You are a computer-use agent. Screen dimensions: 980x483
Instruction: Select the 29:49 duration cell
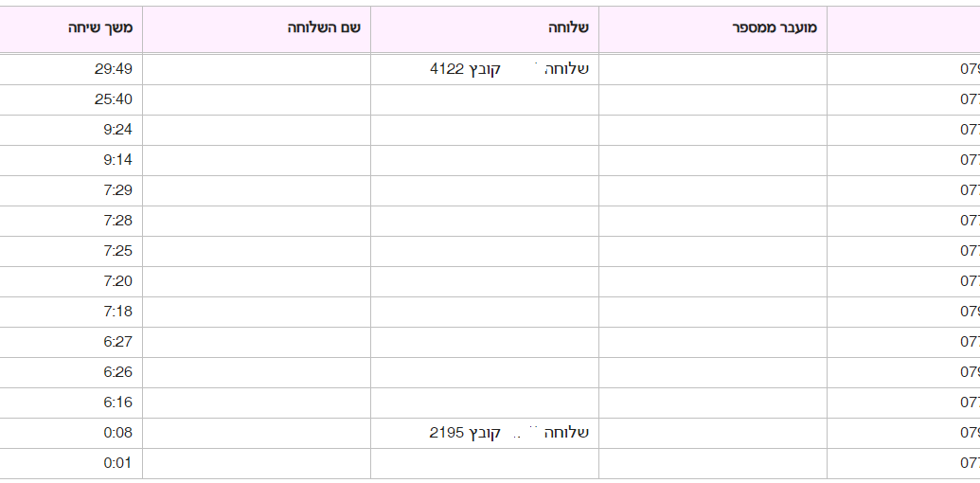(x=114, y=69)
